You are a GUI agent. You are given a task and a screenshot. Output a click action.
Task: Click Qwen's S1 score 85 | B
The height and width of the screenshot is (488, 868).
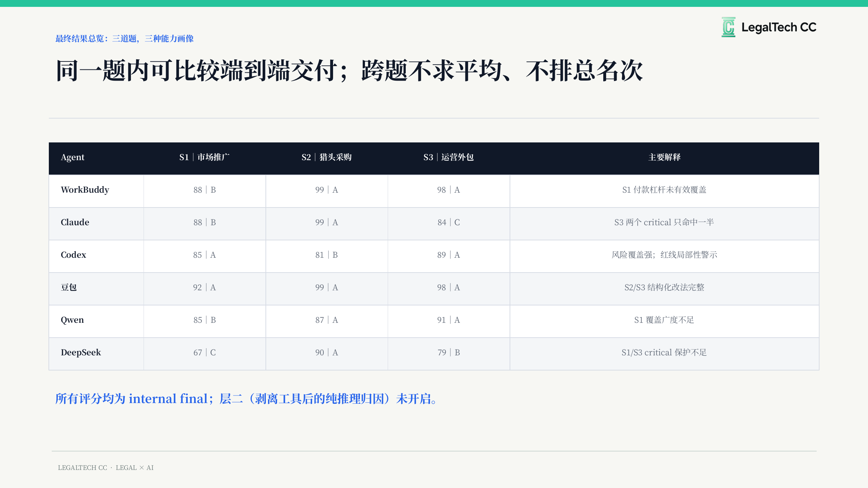(205, 320)
